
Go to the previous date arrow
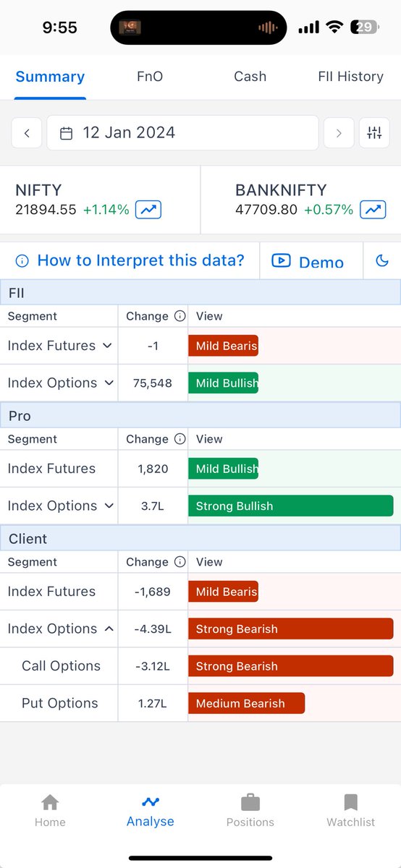tap(27, 133)
